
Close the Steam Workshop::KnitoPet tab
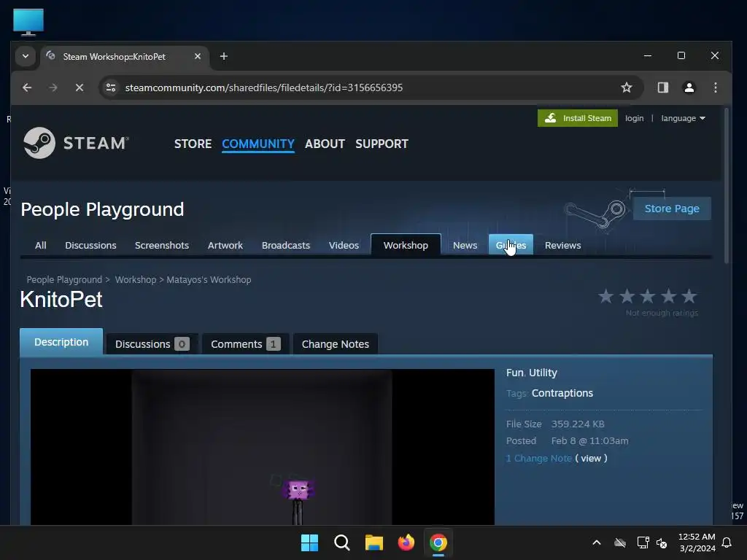click(x=197, y=57)
